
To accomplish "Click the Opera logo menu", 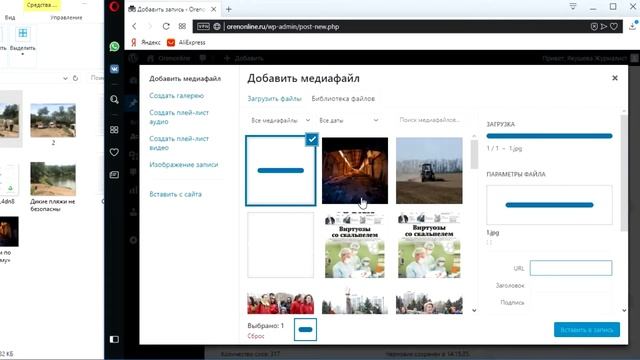I will (x=114, y=7).
